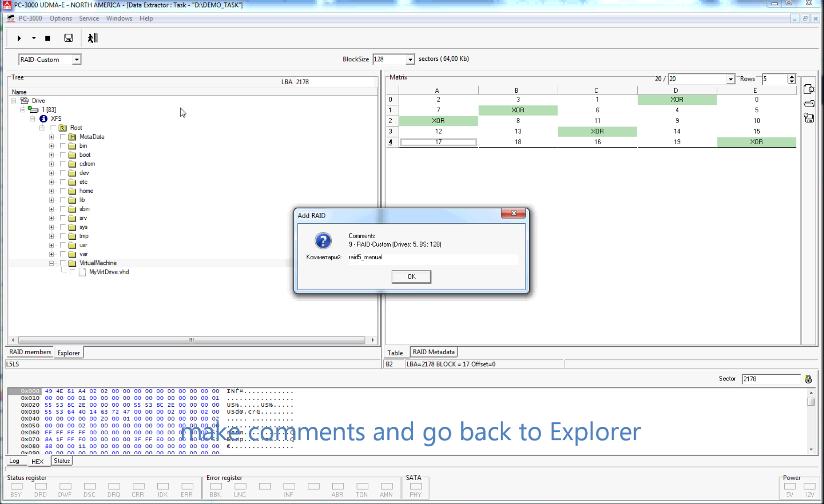Screen dimensions: 824x504
Task: Collapse the Drive tree node
Action: (14, 101)
